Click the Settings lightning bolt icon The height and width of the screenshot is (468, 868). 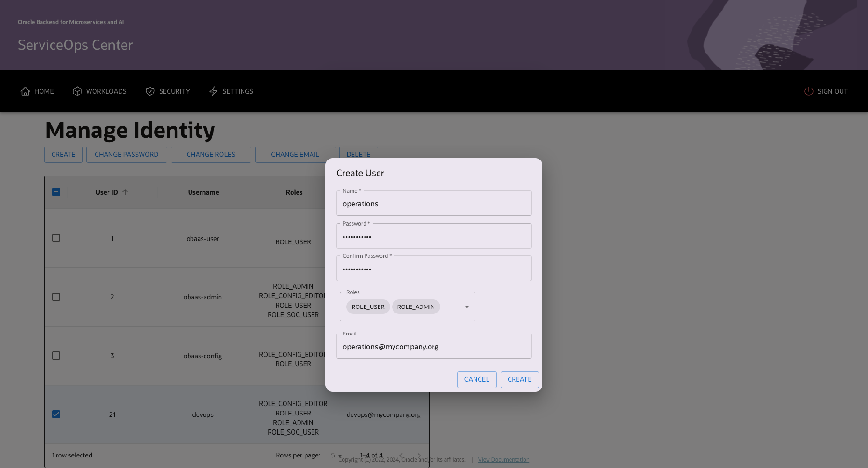point(214,91)
